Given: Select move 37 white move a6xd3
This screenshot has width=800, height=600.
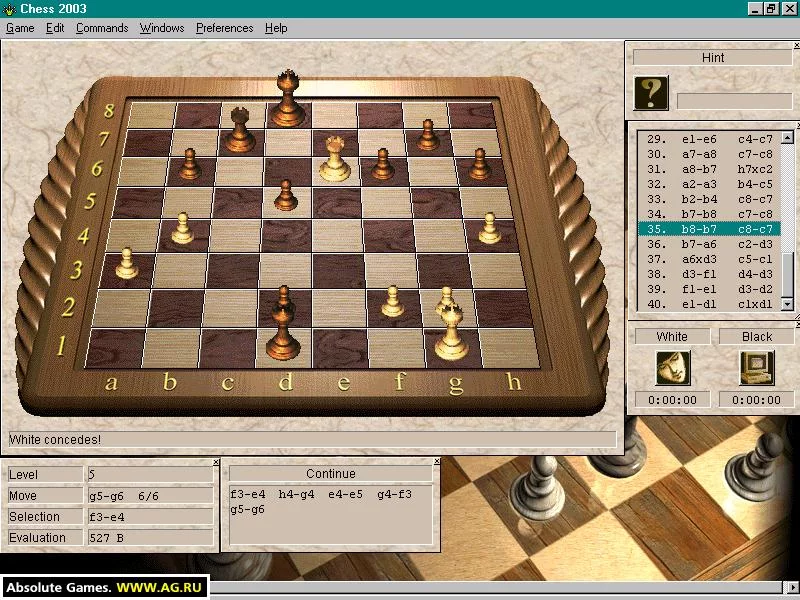Looking at the screenshot, I should pos(699,259).
